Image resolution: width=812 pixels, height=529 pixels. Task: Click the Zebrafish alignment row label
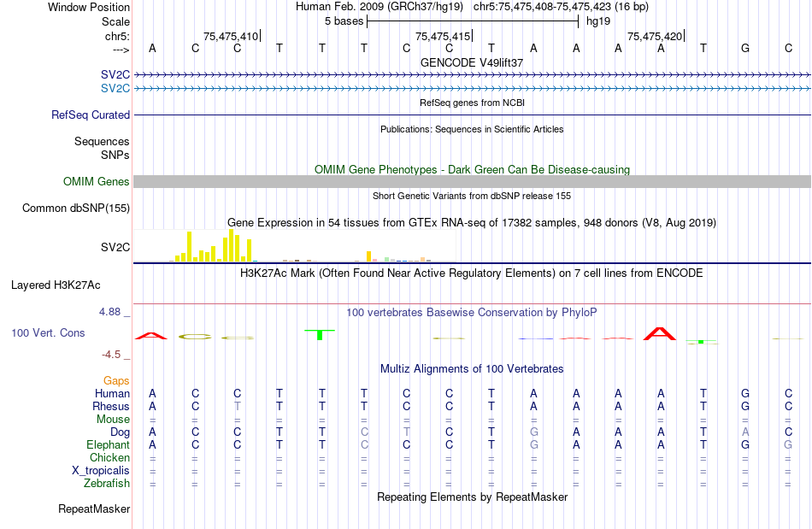pyautogui.click(x=107, y=483)
